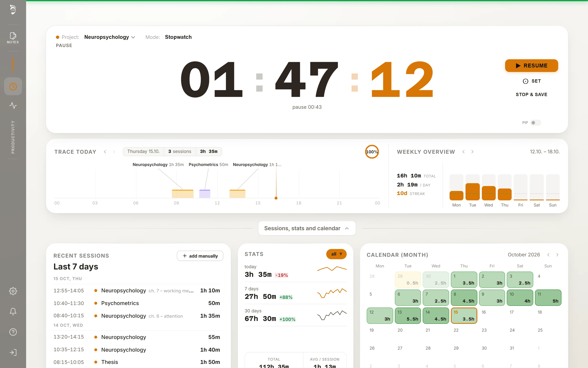588x368 pixels.
Task: Open the 'all' filter dropdown in Stats
Action: pyautogui.click(x=336, y=254)
